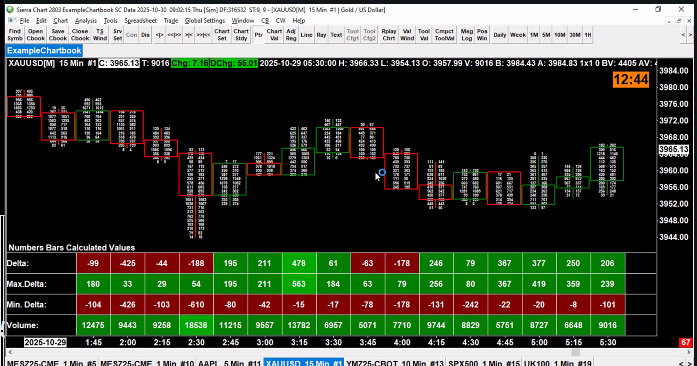Image resolution: width=697 pixels, height=366 pixels.
Task: Set the chart to the Daily timeframe
Action: point(500,35)
